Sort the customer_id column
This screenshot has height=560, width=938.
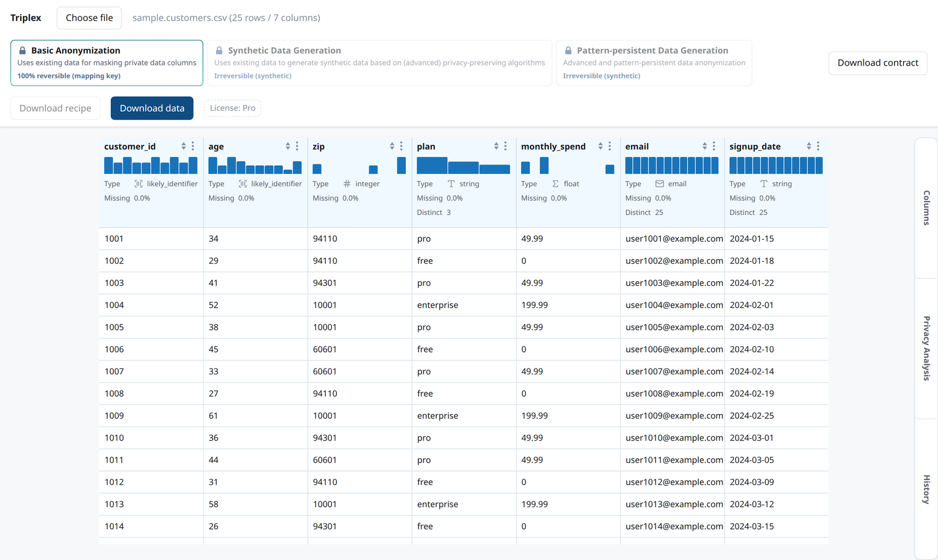(183, 146)
